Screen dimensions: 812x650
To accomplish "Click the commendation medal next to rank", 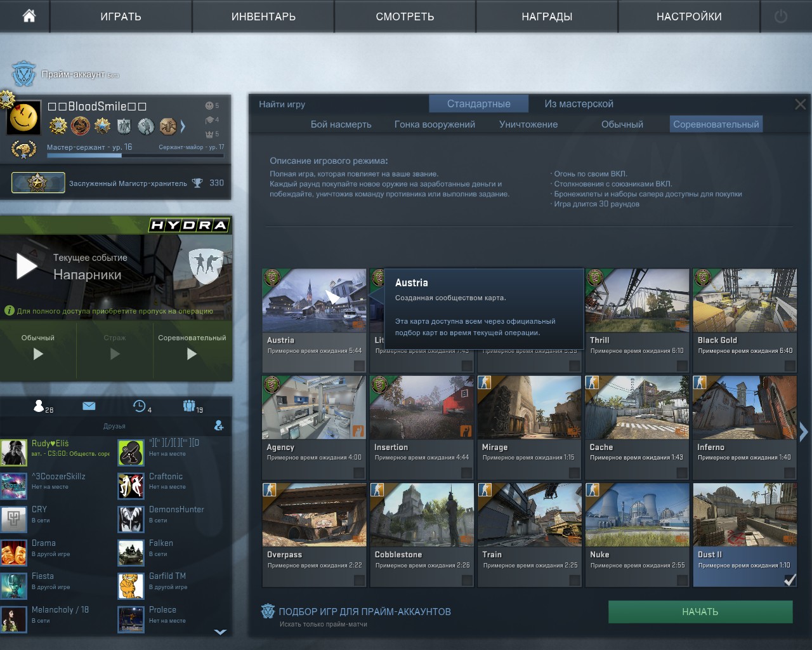I will click(x=23, y=150).
